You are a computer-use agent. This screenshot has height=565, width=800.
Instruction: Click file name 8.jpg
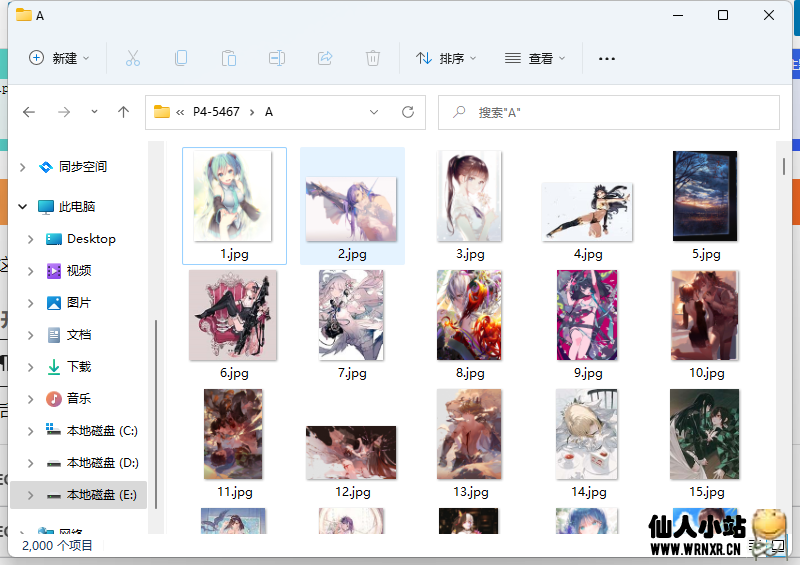click(470, 373)
